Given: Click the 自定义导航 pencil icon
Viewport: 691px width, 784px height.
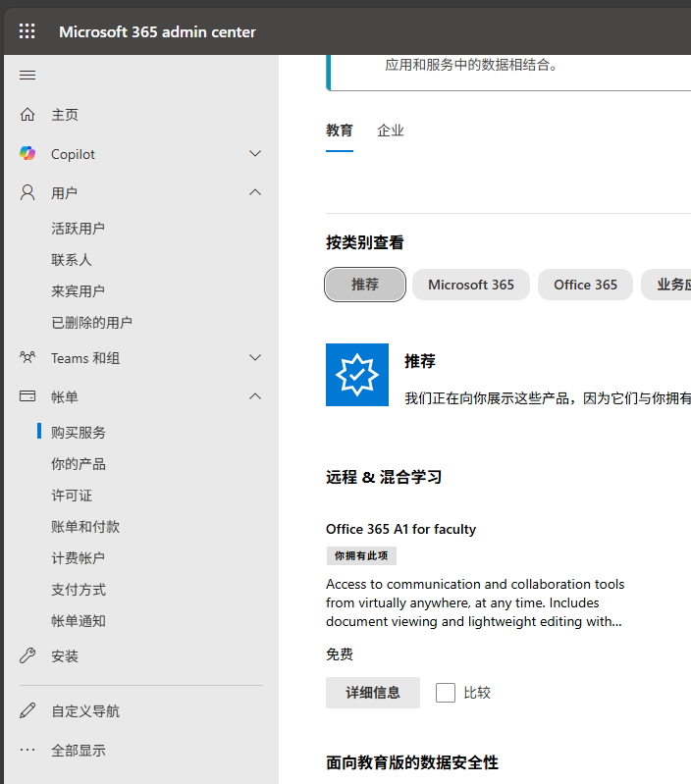Looking at the screenshot, I should click(x=27, y=710).
